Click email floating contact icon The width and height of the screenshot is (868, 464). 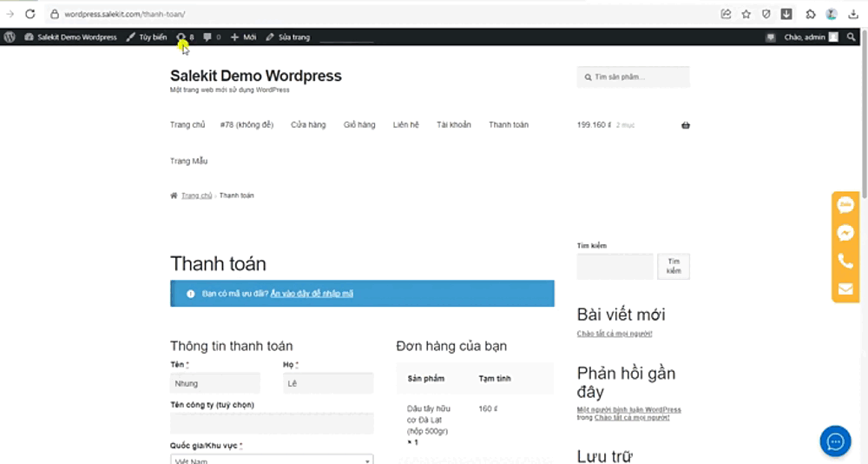tap(845, 288)
